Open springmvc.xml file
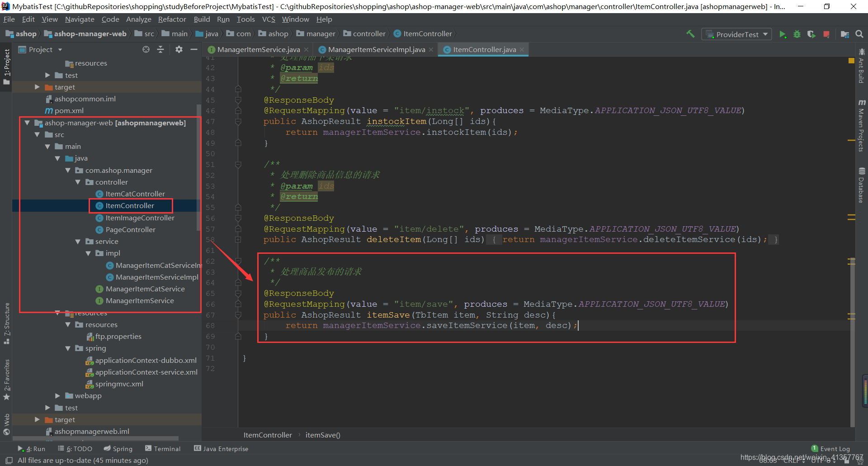868x466 pixels. coord(119,384)
